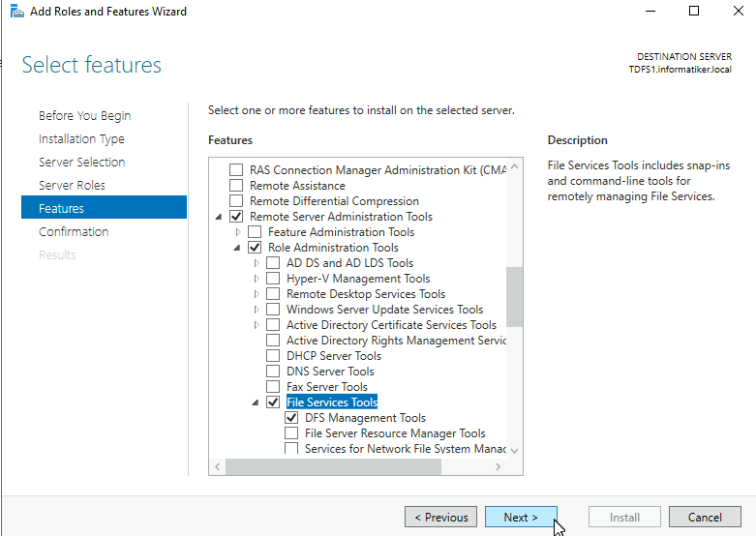Expand the Hyper-V Management Tools node
Viewport: 756px width, 536px height.
(x=257, y=279)
